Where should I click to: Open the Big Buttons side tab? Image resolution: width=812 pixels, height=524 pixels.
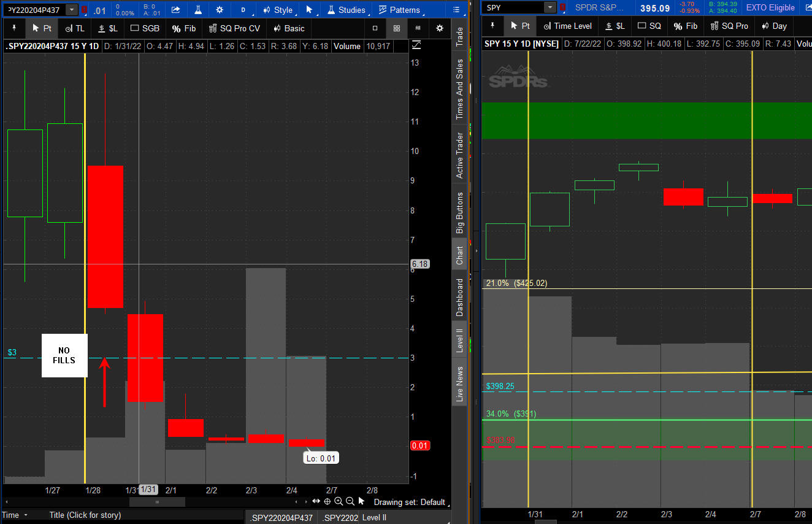[459, 213]
